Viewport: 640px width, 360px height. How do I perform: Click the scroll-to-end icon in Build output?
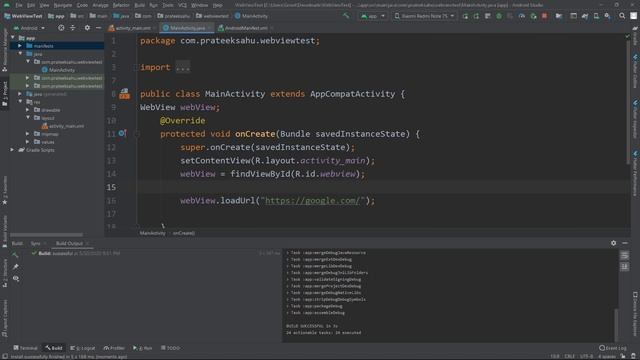click(624, 267)
